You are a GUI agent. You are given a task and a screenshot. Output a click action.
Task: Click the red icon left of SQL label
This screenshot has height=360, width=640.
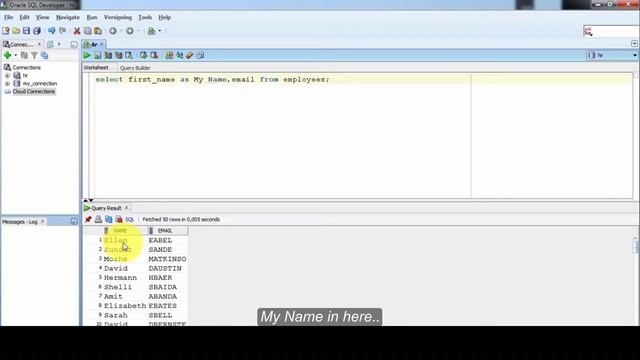point(119,220)
